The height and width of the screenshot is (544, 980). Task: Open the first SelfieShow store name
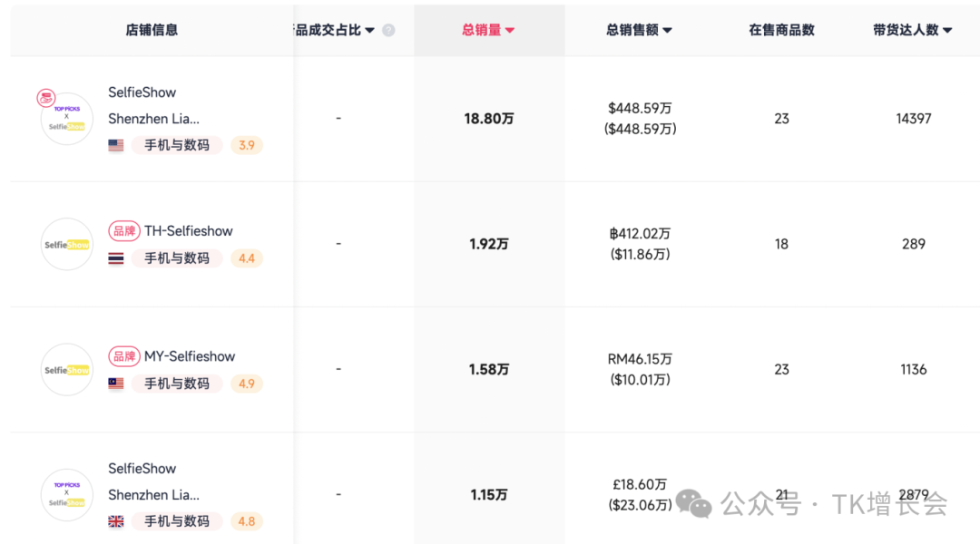point(142,92)
